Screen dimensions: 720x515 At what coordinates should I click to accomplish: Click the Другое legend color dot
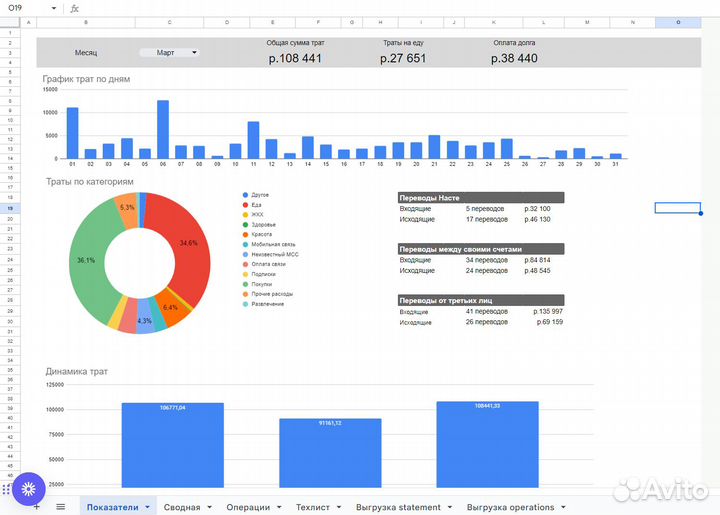coord(245,195)
